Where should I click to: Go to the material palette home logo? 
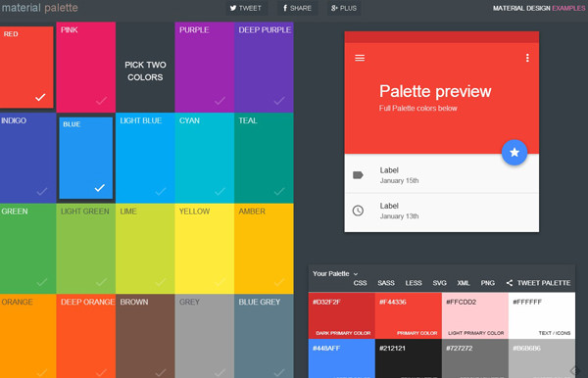[x=39, y=8]
